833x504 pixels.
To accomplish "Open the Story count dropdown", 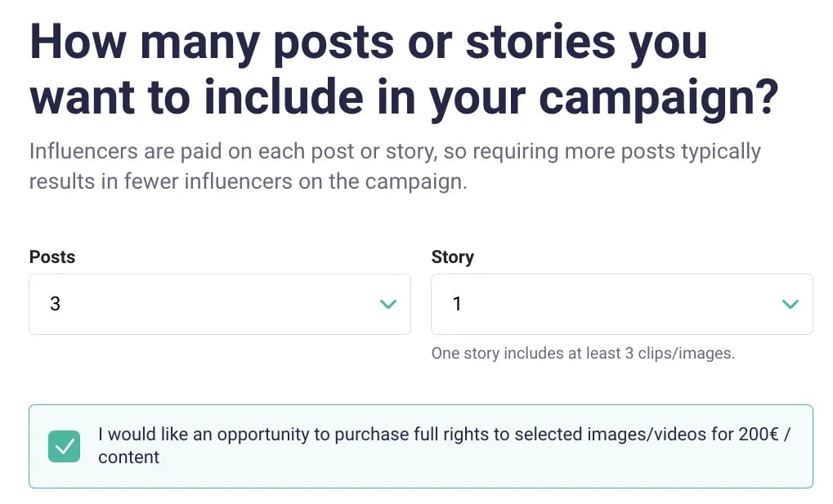I will 621,304.
